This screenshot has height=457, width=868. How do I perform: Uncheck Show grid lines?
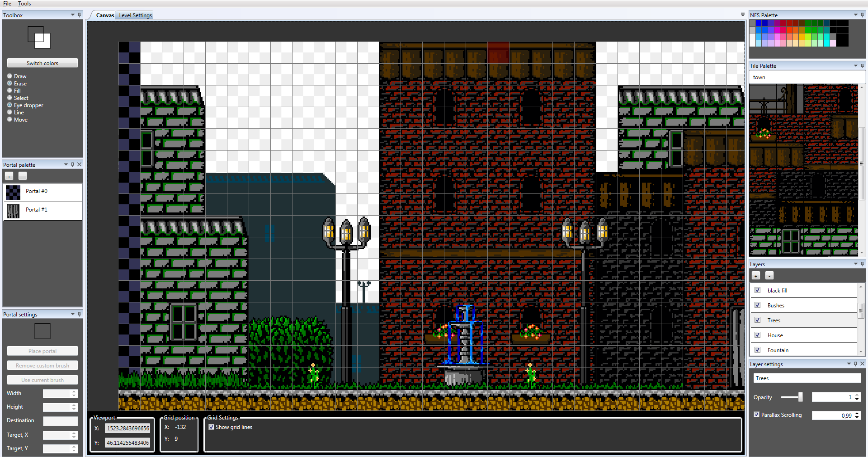click(211, 427)
